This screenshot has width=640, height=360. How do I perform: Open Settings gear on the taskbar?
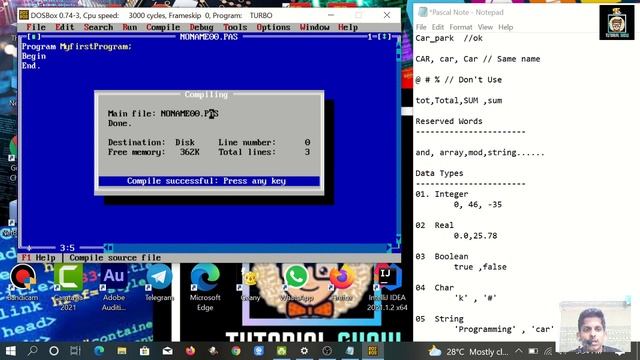point(304,351)
